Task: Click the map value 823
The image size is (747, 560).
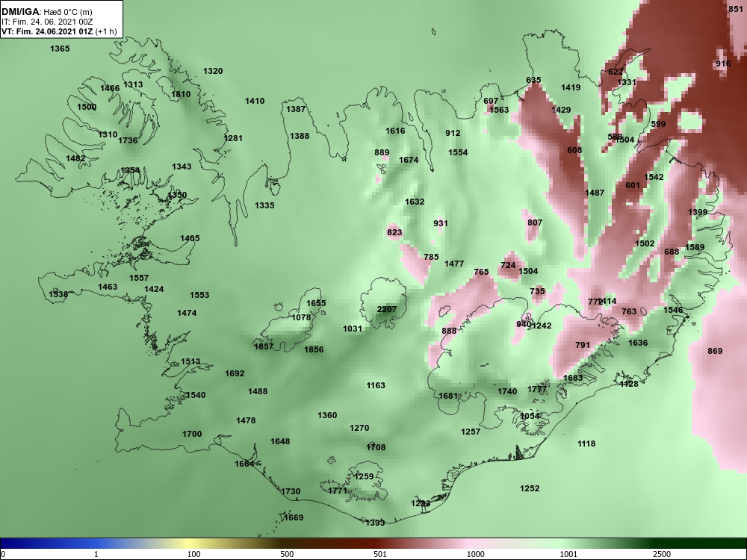Action: click(394, 232)
